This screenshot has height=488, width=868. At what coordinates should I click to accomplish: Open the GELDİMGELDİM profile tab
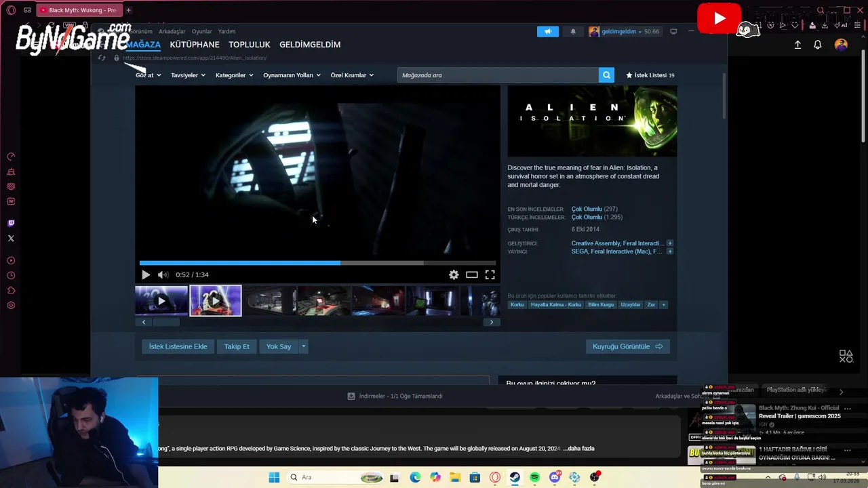pyautogui.click(x=310, y=45)
